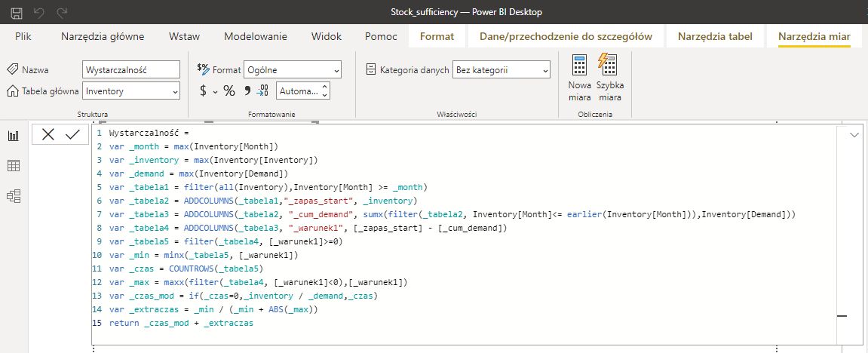Click line 15 return statement
This screenshot has width=868, height=353.
pos(181,323)
